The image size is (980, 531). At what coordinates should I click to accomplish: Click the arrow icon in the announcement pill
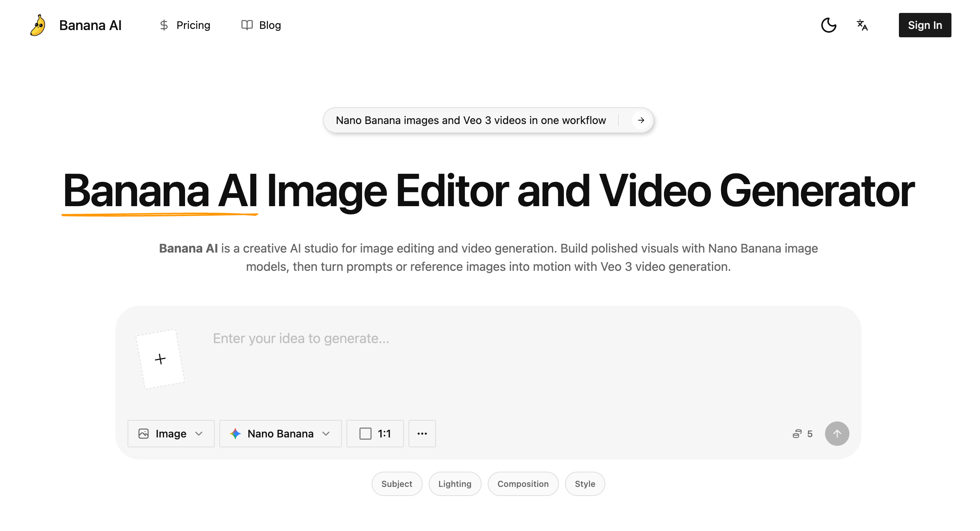pos(641,120)
